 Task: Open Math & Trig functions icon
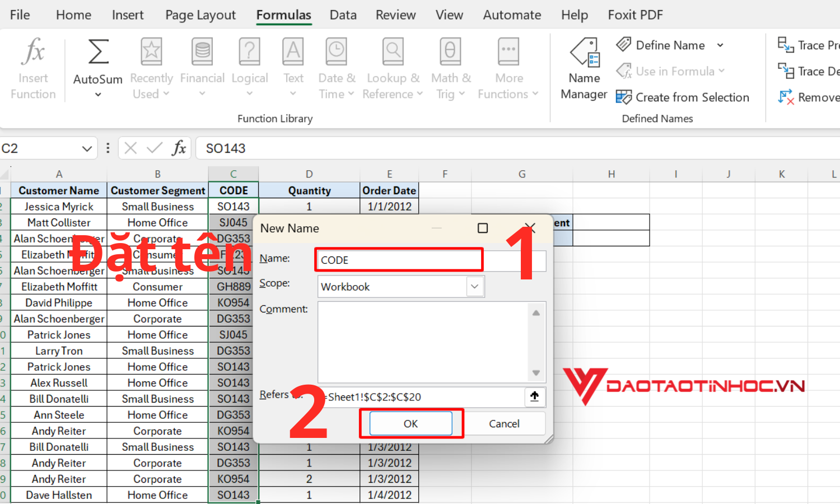(451, 52)
